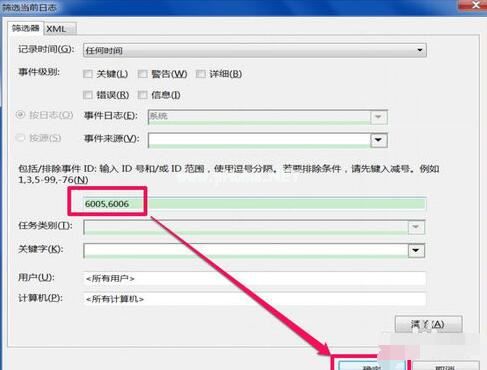Click the event ID field containing 6005,6006
This screenshot has width=487, height=370.
point(255,204)
